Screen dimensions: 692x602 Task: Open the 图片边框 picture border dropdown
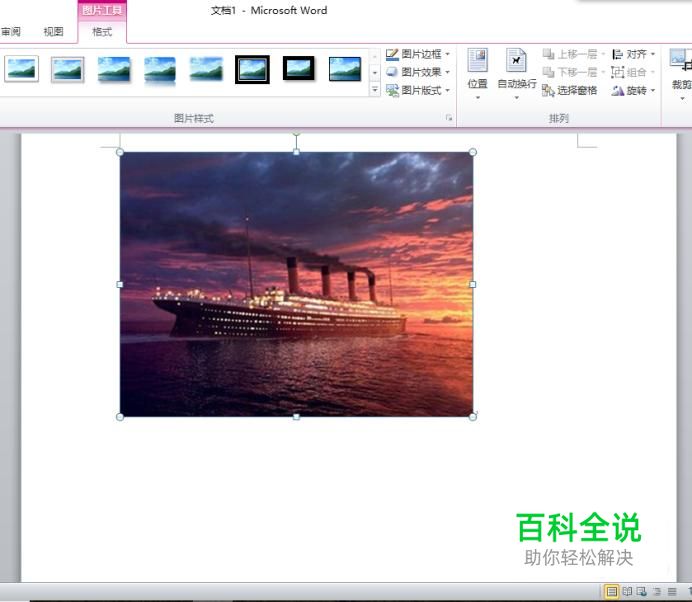click(448, 54)
